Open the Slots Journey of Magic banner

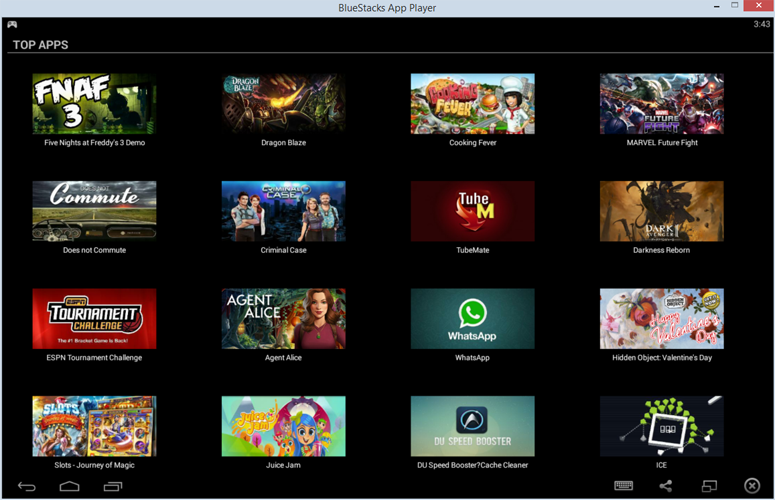(94, 426)
